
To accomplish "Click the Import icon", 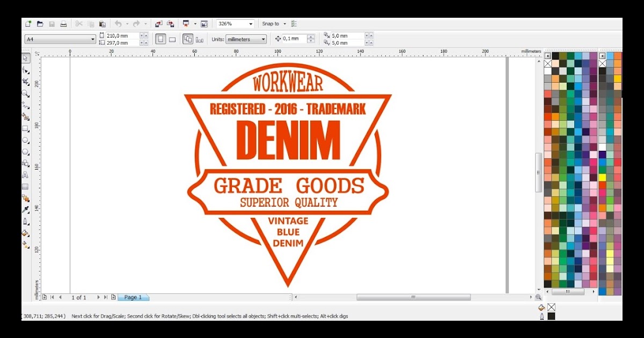I will click(x=159, y=24).
